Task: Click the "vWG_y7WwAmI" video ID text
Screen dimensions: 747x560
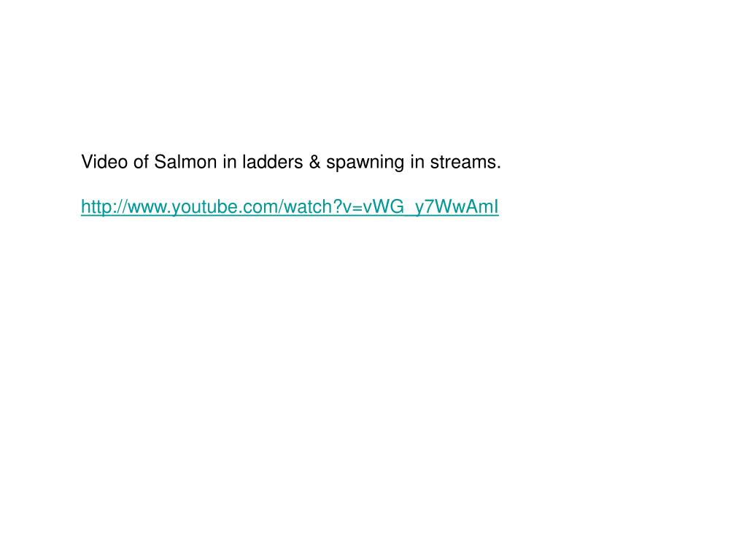Action: (x=430, y=206)
